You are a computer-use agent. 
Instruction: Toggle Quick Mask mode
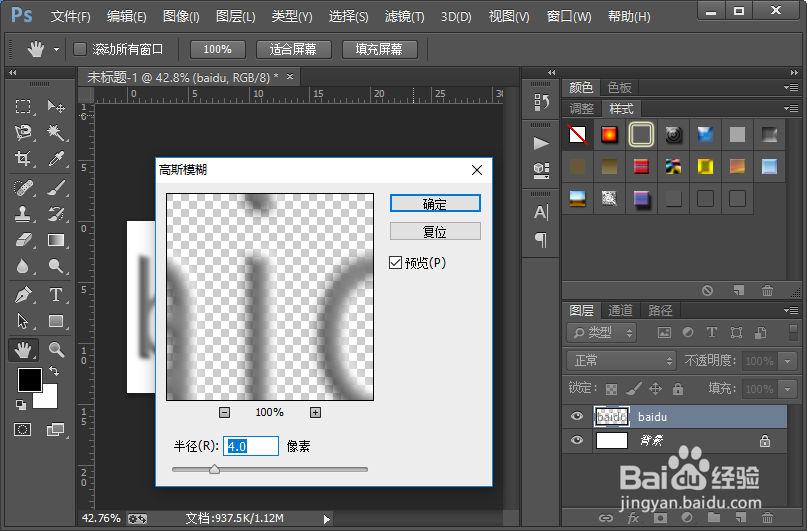tap(23, 430)
